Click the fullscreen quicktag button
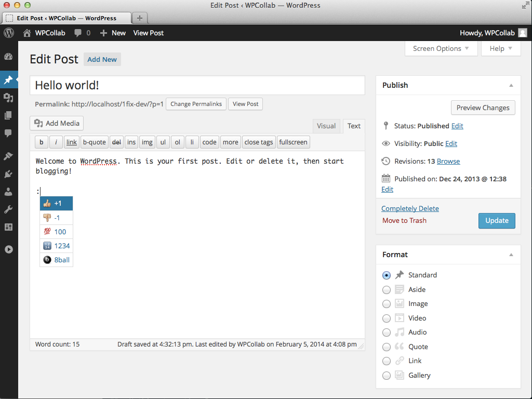 pos(293,142)
